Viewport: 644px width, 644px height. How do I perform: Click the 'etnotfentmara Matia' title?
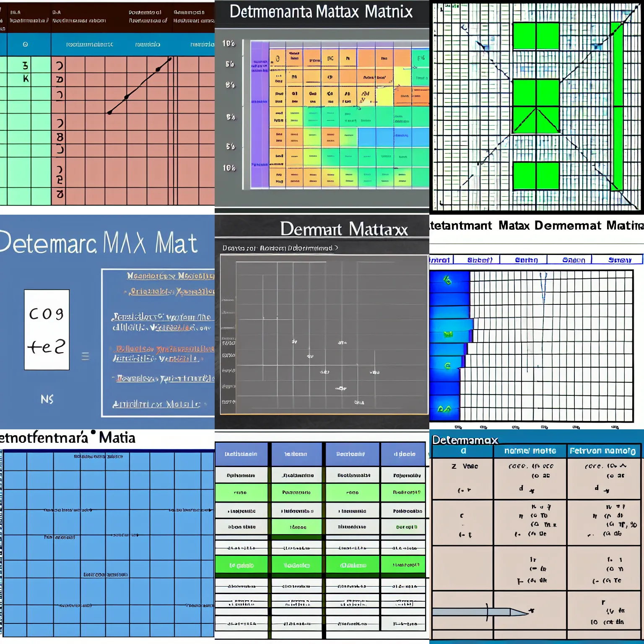pos(68,438)
